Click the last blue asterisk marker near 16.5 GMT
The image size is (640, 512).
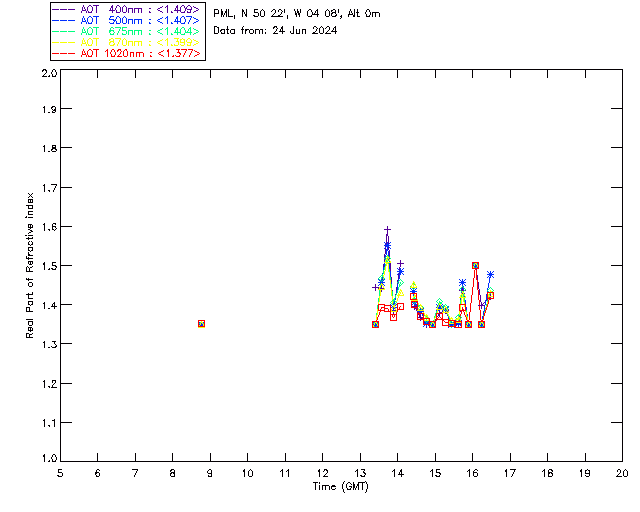tap(490, 274)
